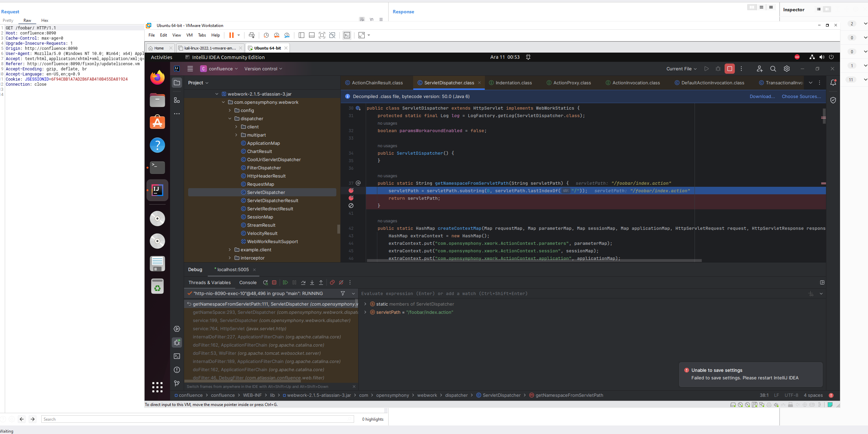868x434 pixels.
Task: Open the Git tool window icon
Action: (x=177, y=383)
